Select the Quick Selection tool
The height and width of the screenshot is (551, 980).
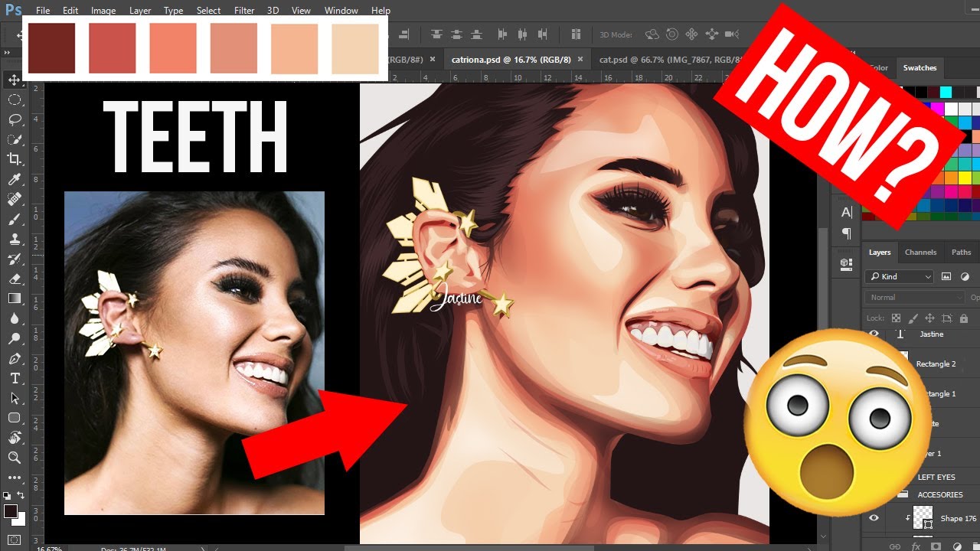[14, 139]
